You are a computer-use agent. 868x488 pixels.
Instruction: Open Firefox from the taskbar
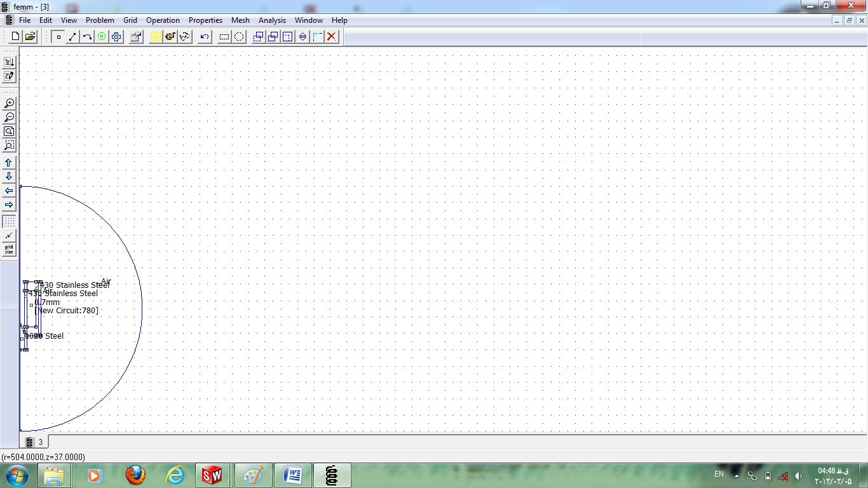click(x=135, y=475)
